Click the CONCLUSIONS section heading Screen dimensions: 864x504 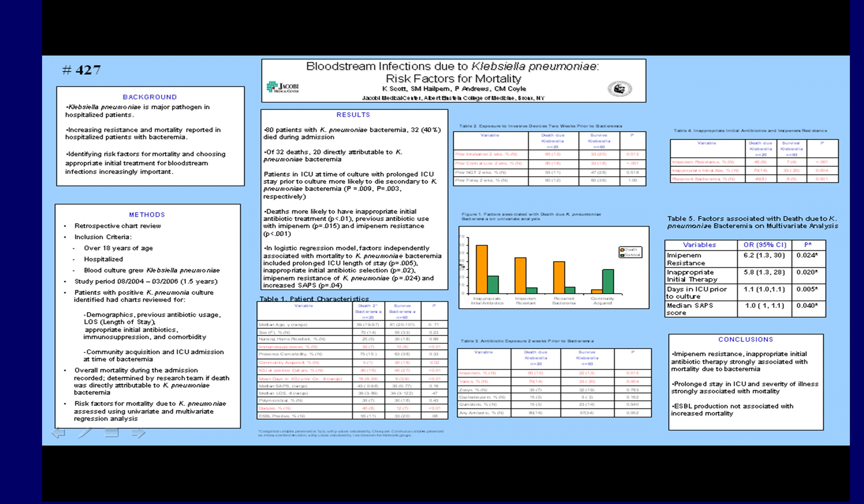[746, 339]
